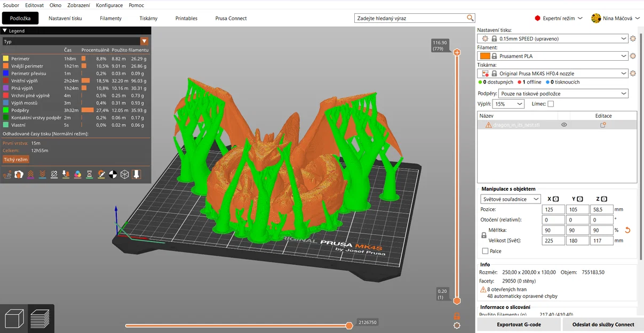The height and width of the screenshot is (333, 644).
Task: Open the Editovat menu
Action: [x=34, y=5]
